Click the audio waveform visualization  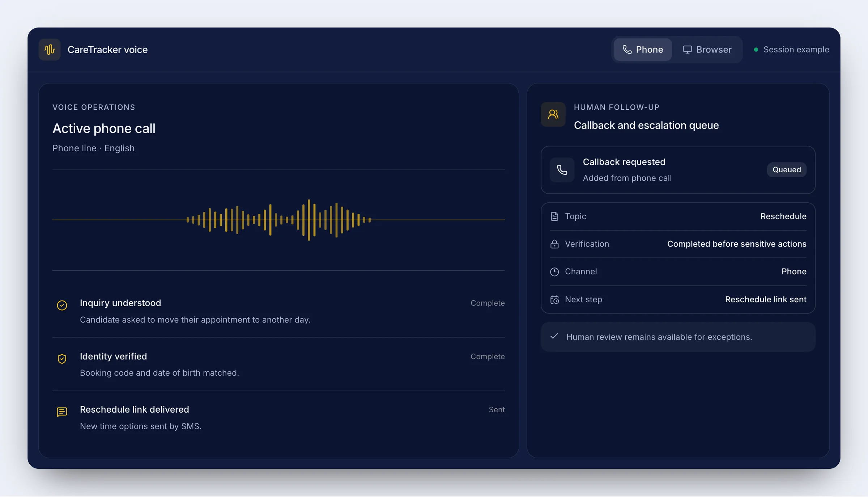tap(278, 220)
